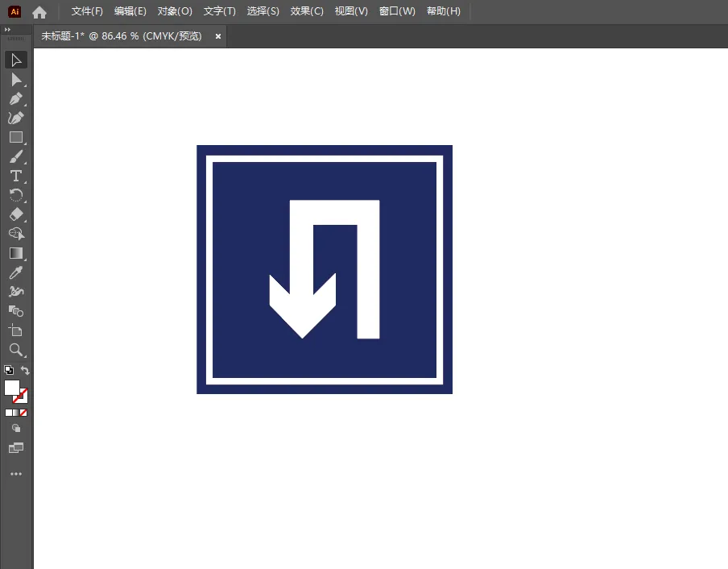Select the Eyedropper tool

[x=16, y=272]
